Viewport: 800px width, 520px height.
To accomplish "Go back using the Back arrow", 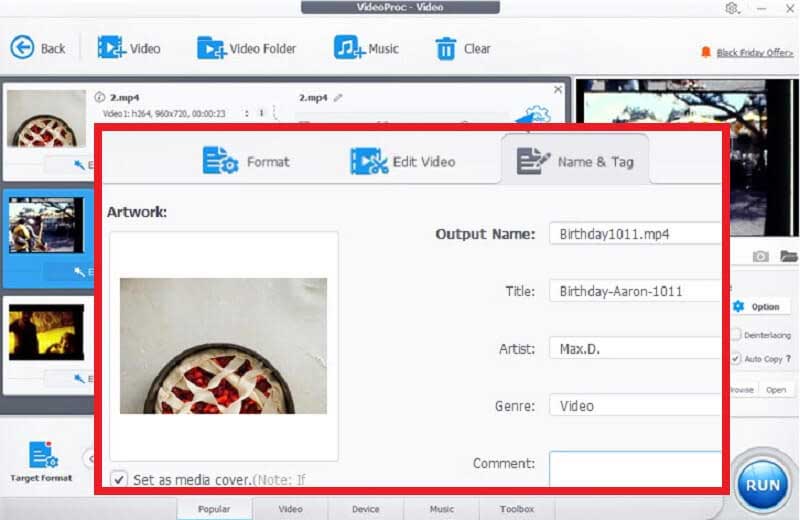I will [37, 48].
